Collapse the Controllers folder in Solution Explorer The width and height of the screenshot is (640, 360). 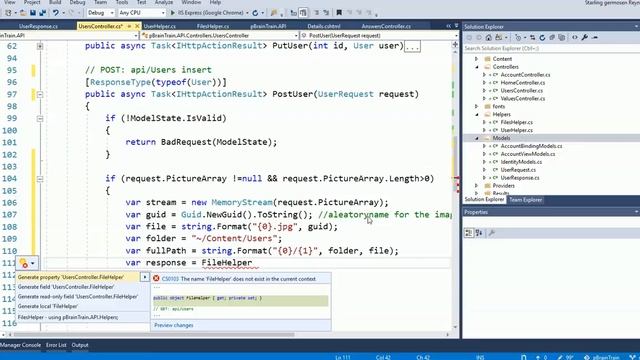476,67
